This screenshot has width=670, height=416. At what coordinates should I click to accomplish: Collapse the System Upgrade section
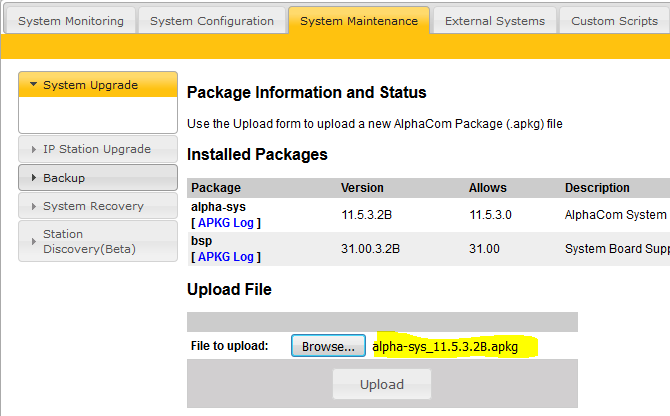click(97, 86)
